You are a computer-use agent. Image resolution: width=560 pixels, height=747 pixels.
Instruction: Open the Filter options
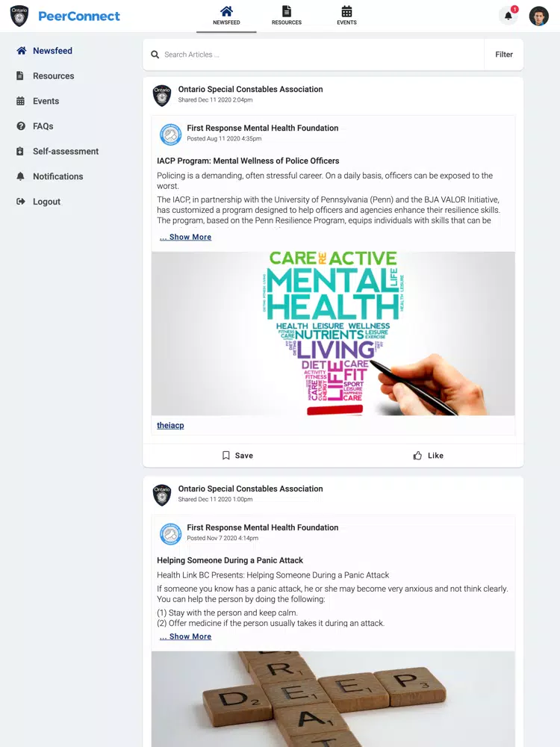click(504, 55)
